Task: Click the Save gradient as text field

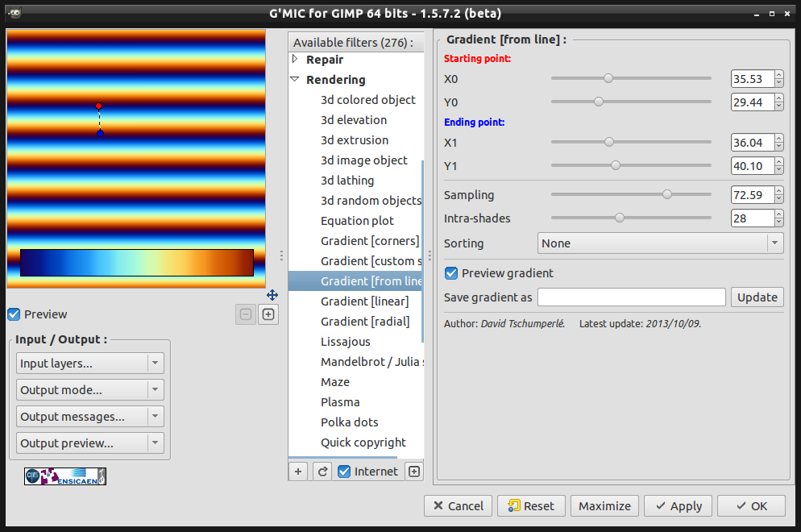Action: click(632, 297)
